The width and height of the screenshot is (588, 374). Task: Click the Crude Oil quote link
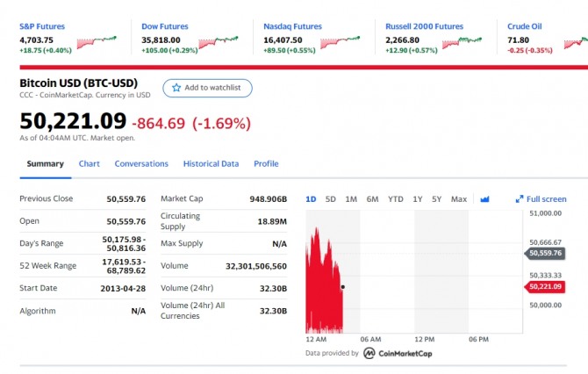[524, 26]
